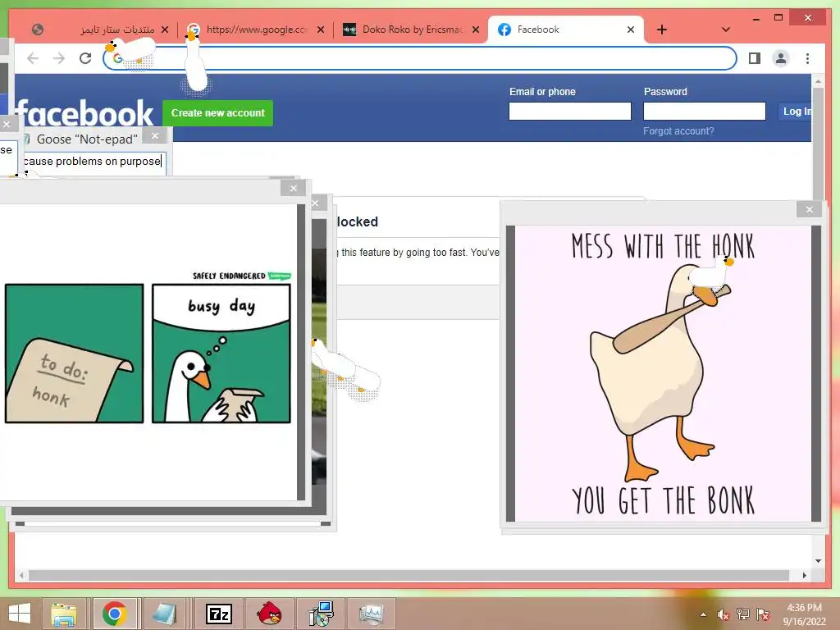The width and height of the screenshot is (840, 630).
Task: Click the Password field
Action: click(x=704, y=111)
